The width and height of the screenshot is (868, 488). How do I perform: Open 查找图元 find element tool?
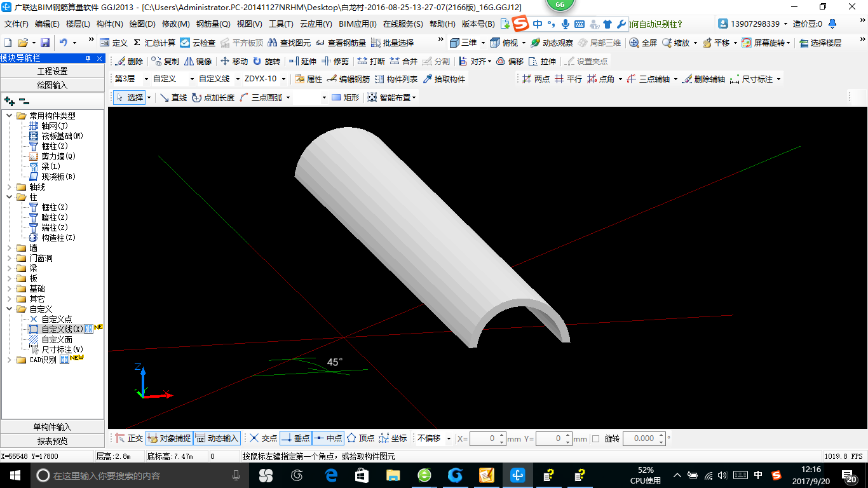(289, 43)
